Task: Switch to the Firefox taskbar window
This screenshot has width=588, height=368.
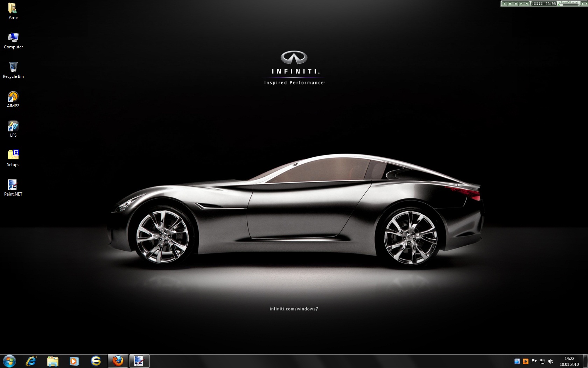Action: [x=118, y=361]
